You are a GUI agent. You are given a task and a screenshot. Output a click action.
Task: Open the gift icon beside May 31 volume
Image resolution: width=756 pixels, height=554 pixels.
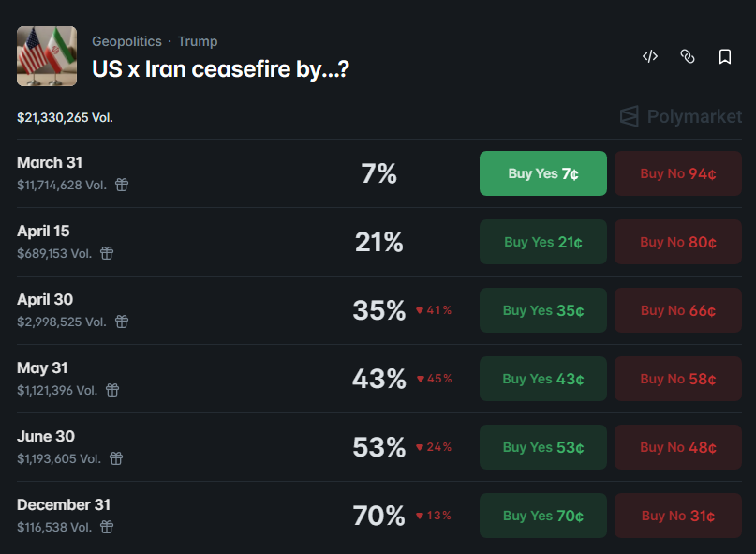point(112,390)
